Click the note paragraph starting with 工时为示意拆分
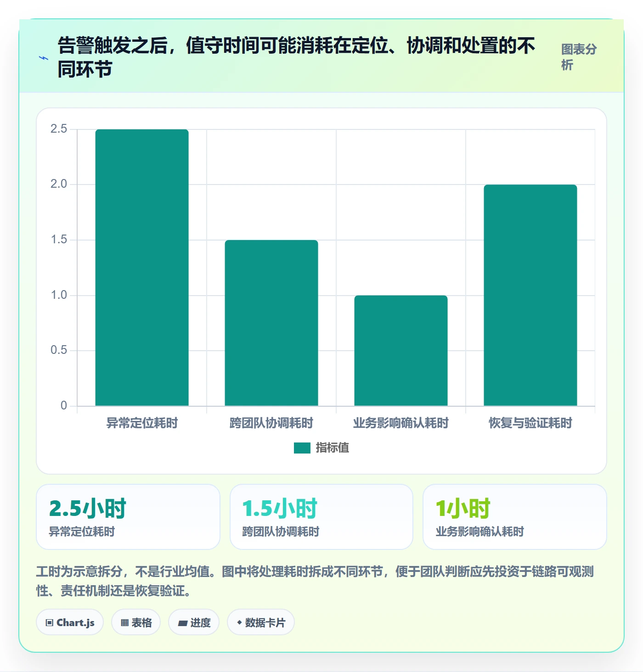Viewport: 643px width, 672px height. [315, 581]
